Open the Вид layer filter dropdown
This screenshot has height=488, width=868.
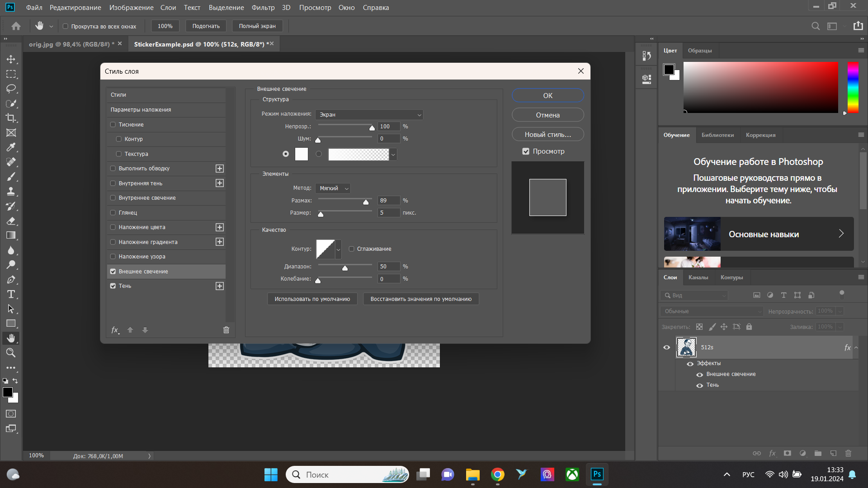(x=694, y=296)
